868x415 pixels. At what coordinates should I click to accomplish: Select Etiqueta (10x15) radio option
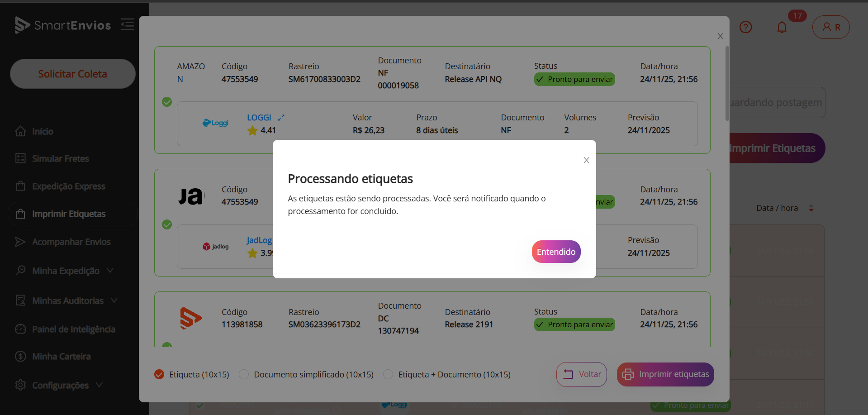tap(159, 374)
